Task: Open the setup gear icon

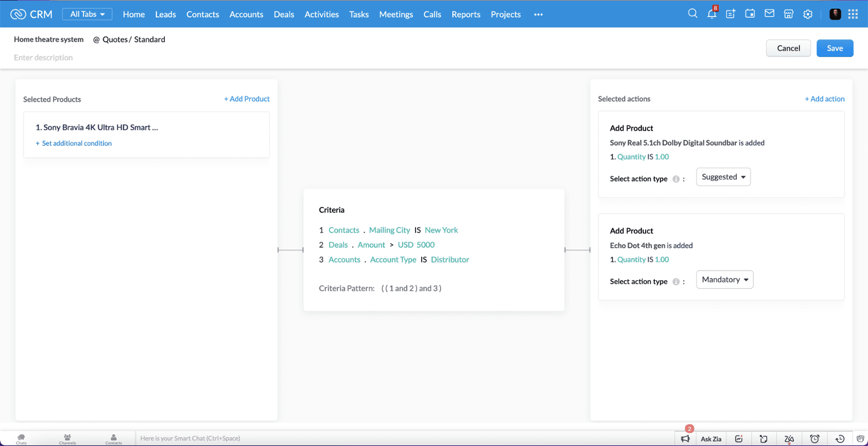Action: point(808,14)
